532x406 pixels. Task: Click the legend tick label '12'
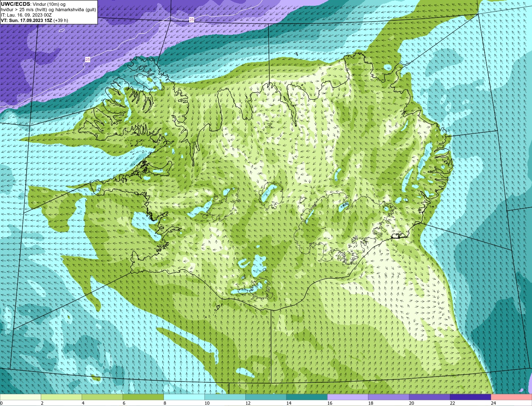(248, 403)
